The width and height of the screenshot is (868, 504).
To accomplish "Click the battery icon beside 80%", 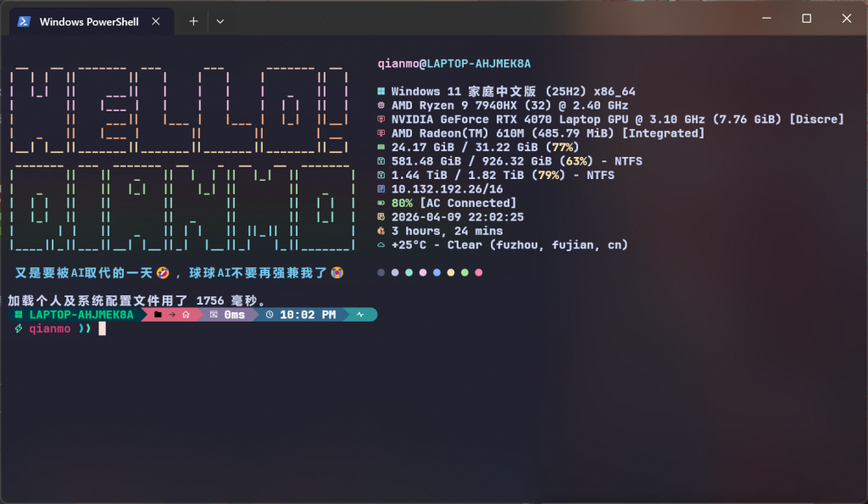I will point(381,203).
